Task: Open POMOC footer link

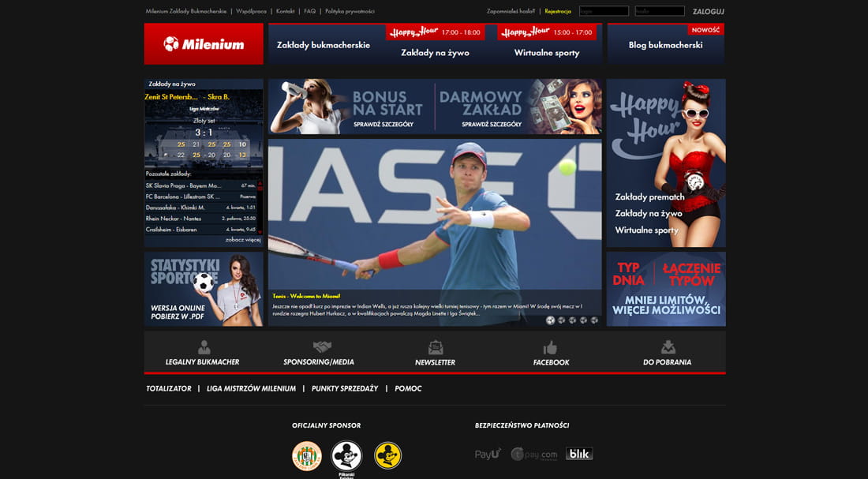Action: click(x=408, y=389)
